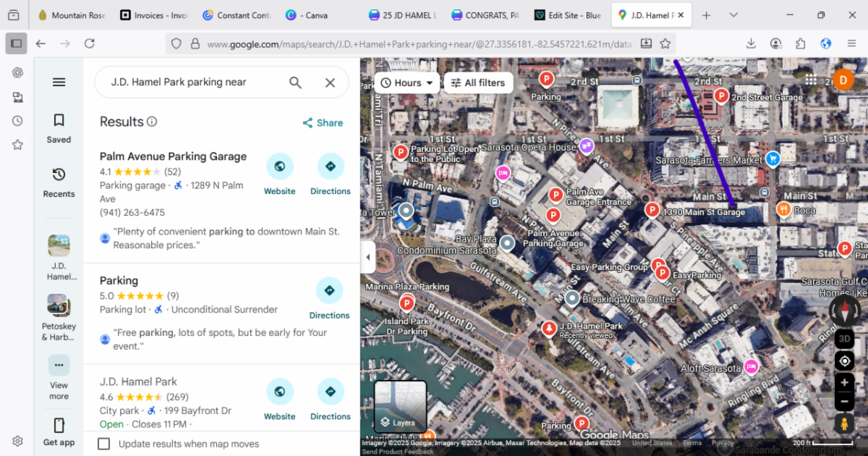The width and height of the screenshot is (868, 456).
Task: Open sidebar settings gear
Action: click(17, 441)
